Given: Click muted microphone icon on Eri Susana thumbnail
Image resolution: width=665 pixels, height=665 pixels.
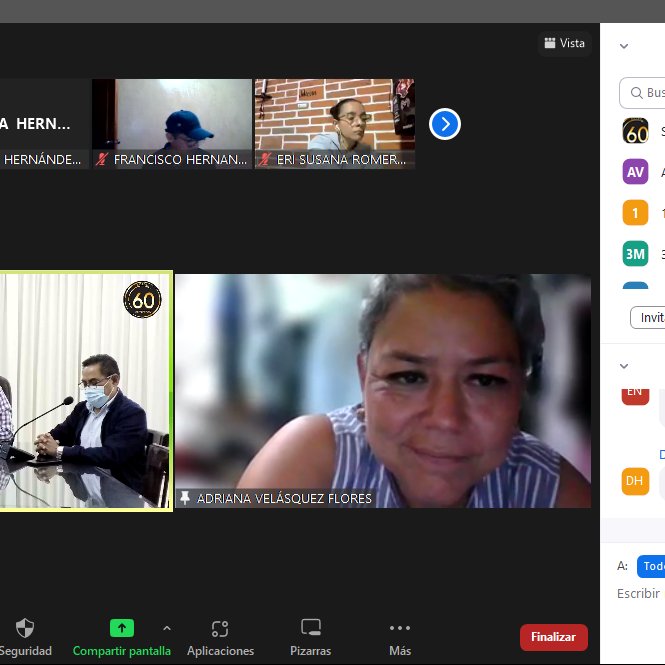Looking at the screenshot, I should click(265, 159).
